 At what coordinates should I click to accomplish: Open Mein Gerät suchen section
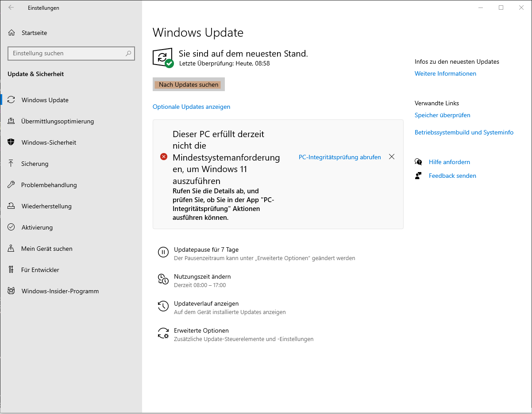click(x=71, y=249)
